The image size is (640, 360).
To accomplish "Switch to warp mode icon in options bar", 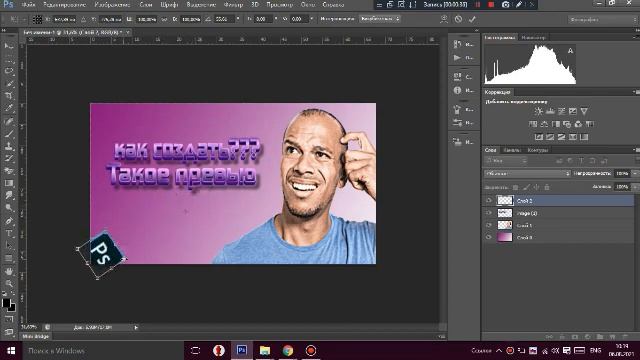I will [x=444, y=19].
